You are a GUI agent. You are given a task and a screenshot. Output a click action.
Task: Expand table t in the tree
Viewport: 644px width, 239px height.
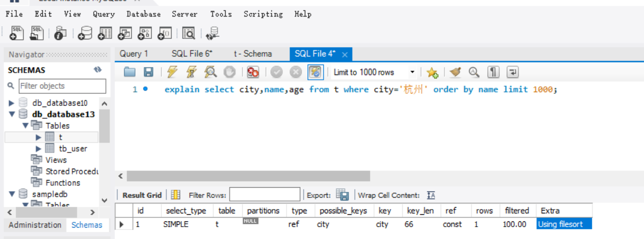click(x=39, y=137)
